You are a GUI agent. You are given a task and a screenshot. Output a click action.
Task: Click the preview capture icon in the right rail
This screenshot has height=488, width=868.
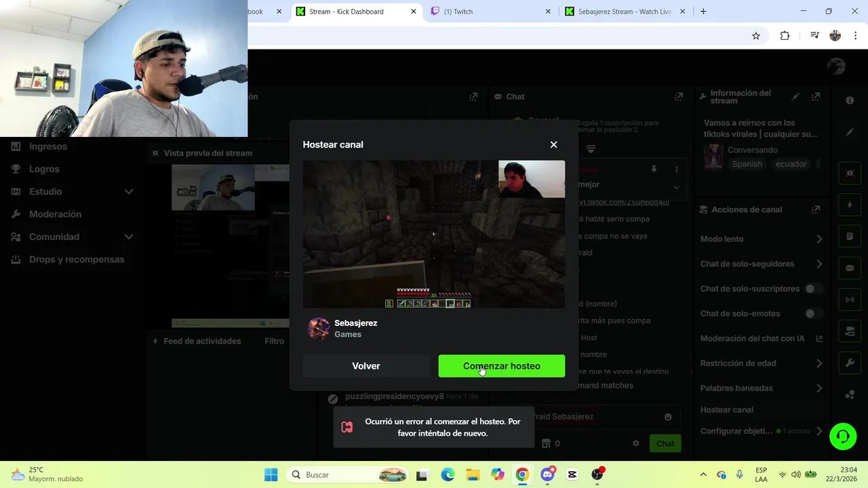[x=850, y=173]
